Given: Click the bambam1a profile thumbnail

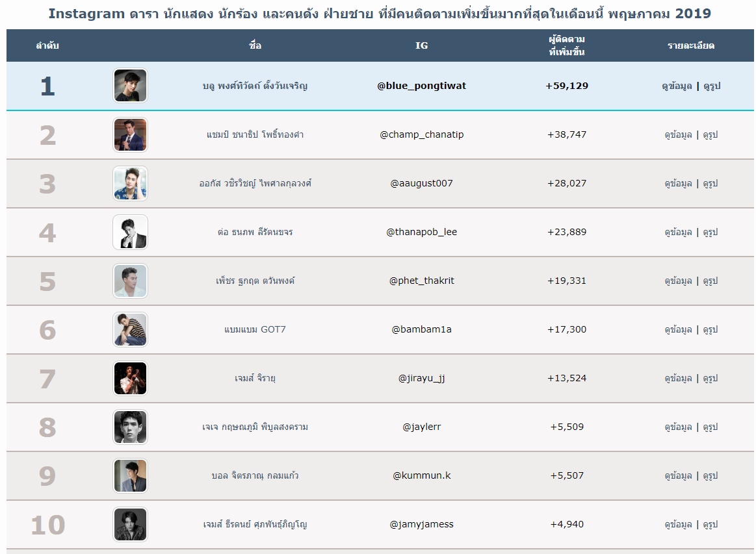Looking at the screenshot, I should click(130, 329).
